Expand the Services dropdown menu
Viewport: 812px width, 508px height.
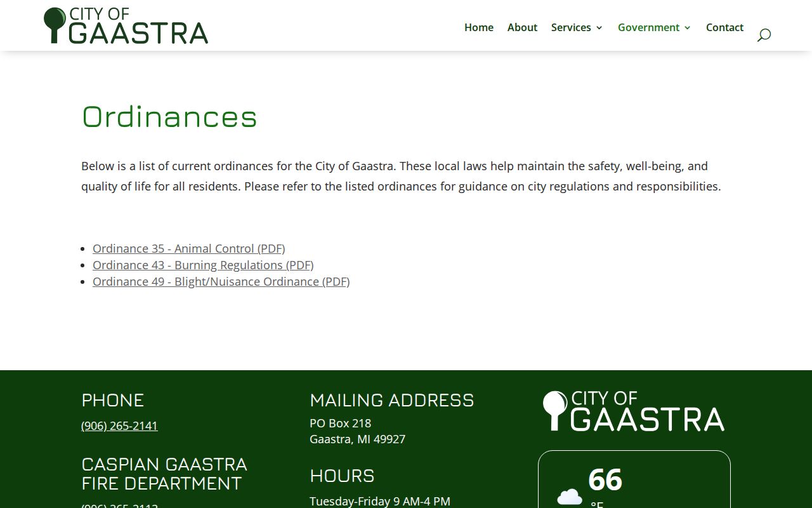[577, 27]
